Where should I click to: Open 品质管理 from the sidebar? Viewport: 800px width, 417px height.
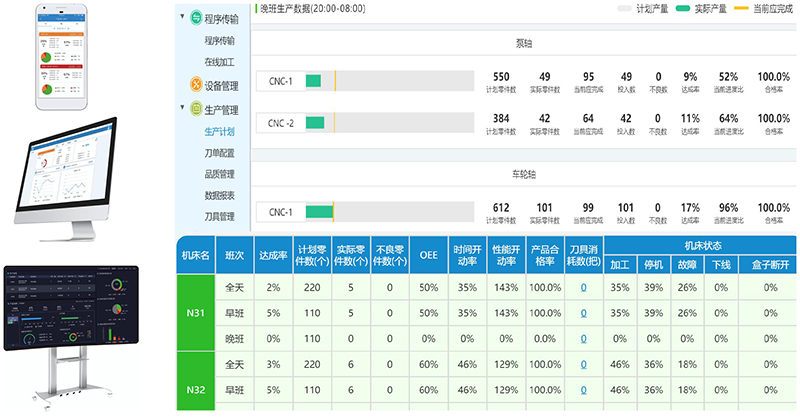tap(219, 174)
